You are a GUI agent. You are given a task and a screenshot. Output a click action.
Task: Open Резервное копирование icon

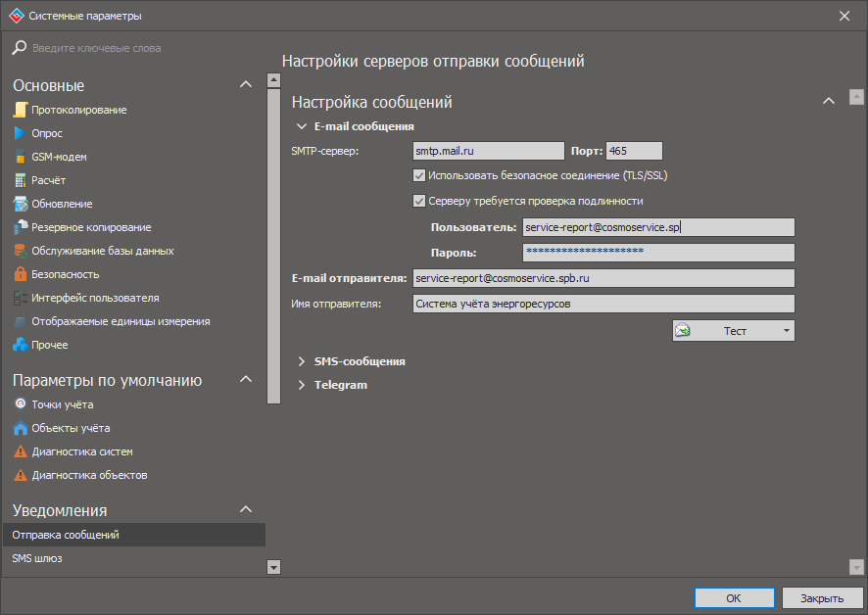tap(21, 227)
